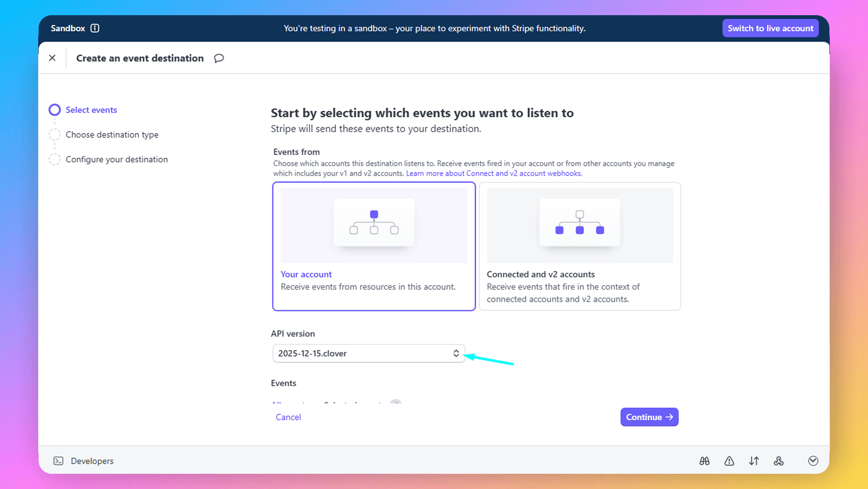Go to Select events step
The width and height of the screenshot is (868, 489).
click(91, 110)
